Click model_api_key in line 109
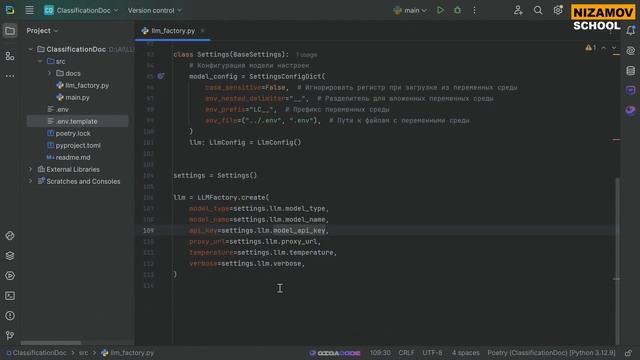The width and height of the screenshot is (640, 360). (299, 231)
